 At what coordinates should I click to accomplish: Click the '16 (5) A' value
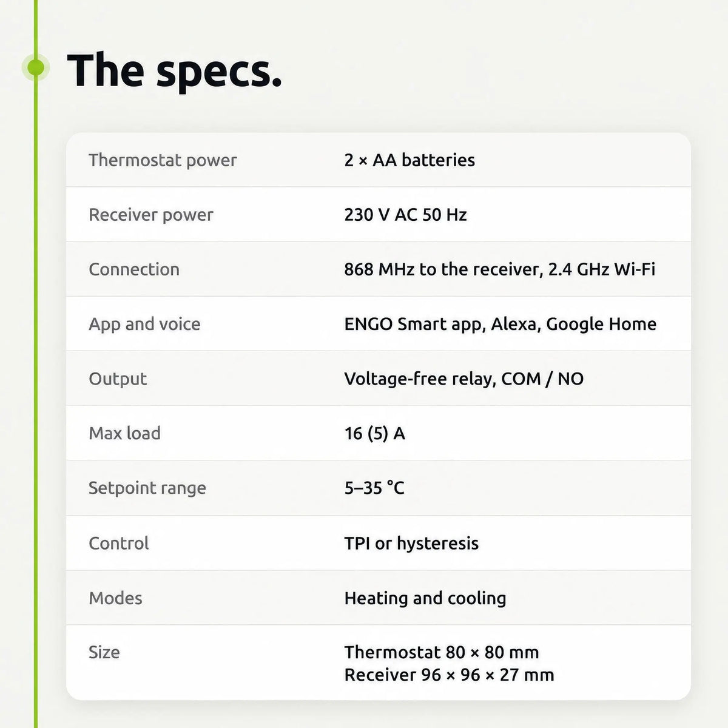click(x=374, y=433)
